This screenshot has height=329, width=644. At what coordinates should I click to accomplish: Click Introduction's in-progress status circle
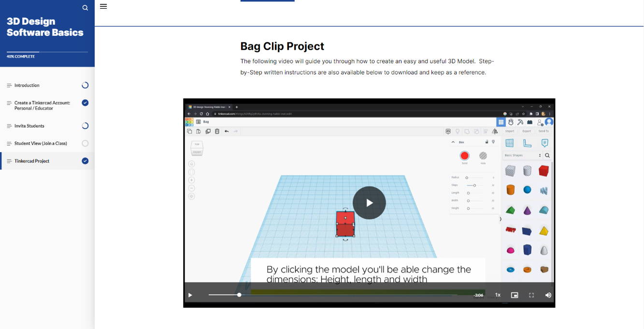[85, 86]
